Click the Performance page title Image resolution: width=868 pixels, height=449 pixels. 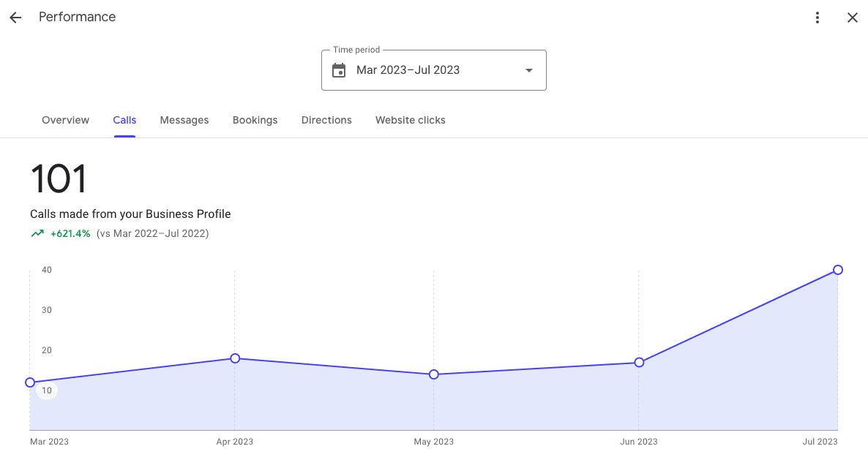(77, 17)
